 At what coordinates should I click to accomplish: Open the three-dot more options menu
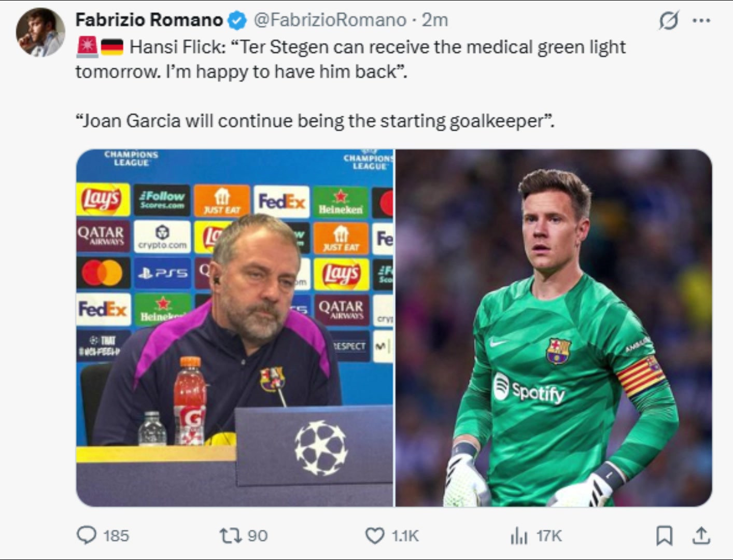701,21
